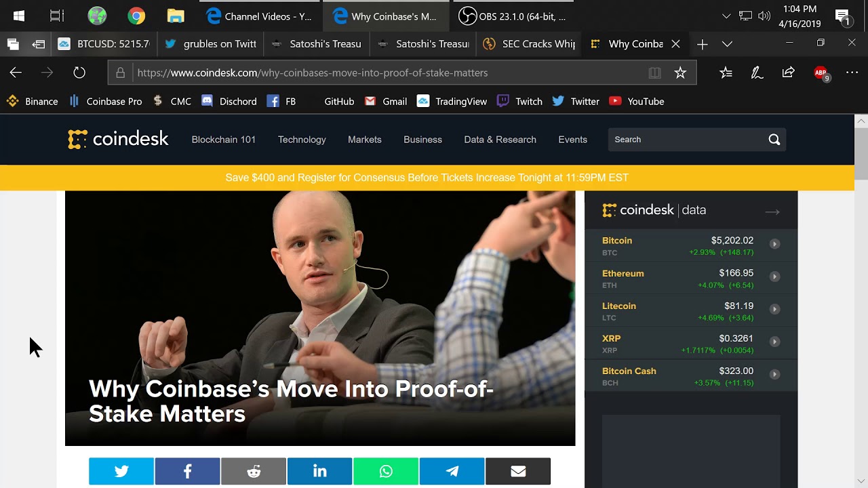This screenshot has width=868, height=488.
Task: Click the add notes pen icon
Action: coord(757,73)
